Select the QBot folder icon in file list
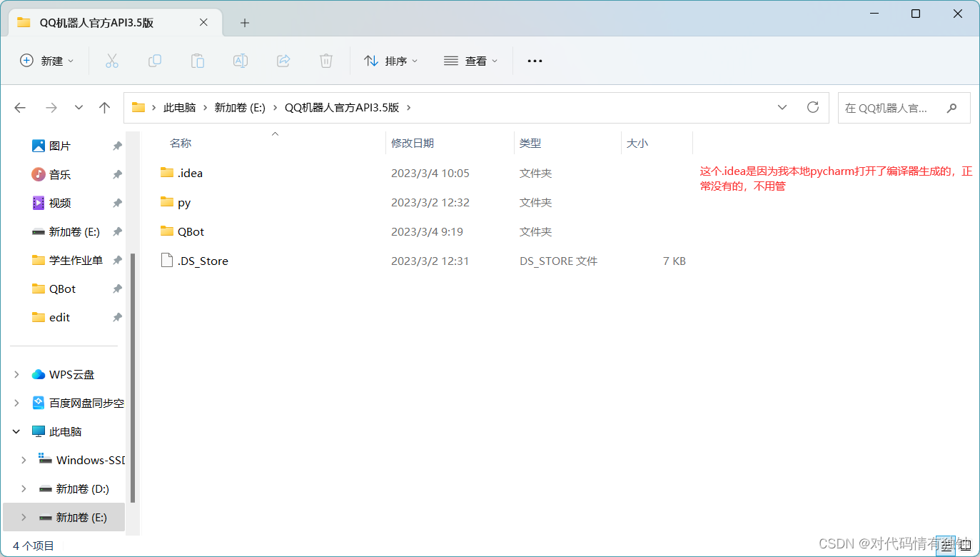Screen dimensions: 980x557 coord(167,231)
